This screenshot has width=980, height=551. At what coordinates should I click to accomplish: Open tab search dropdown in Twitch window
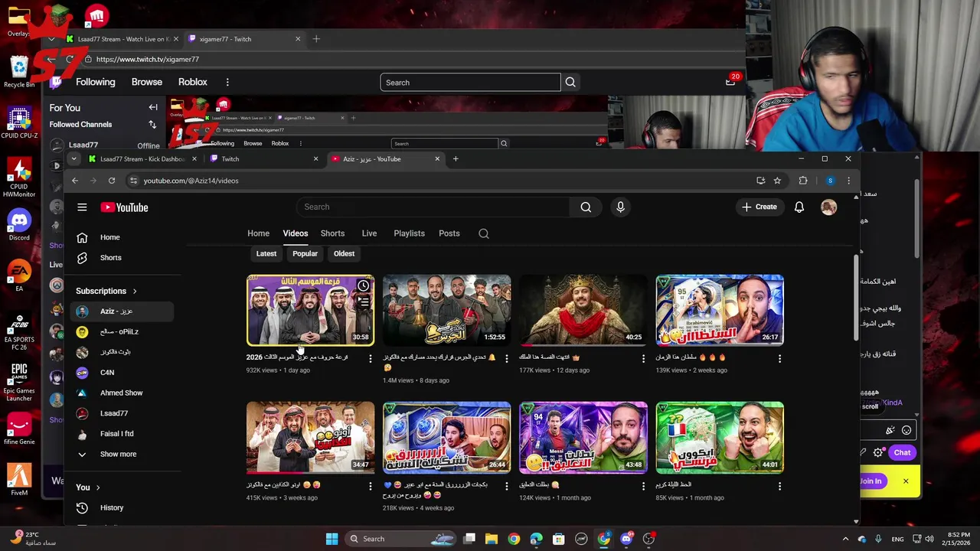click(51, 39)
